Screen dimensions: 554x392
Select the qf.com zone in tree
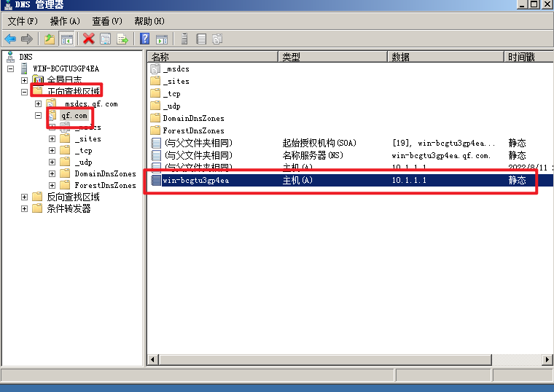click(74, 115)
